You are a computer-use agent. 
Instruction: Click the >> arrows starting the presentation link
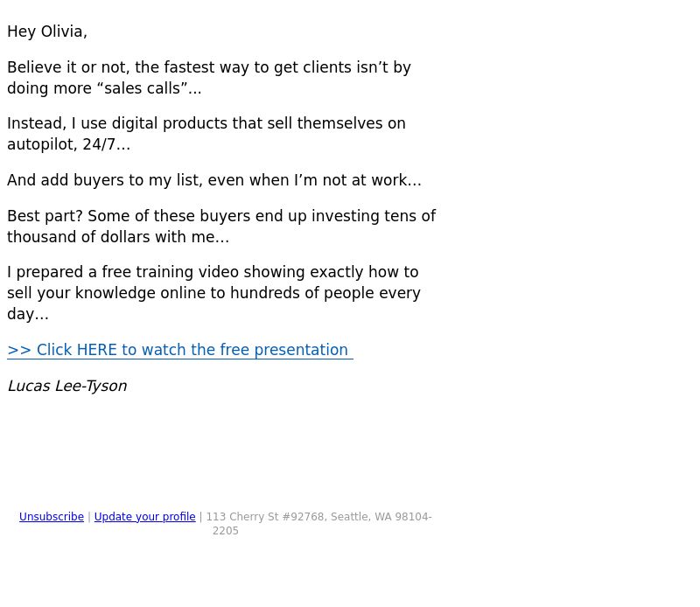pyautogui.click(x=19, y=350)
